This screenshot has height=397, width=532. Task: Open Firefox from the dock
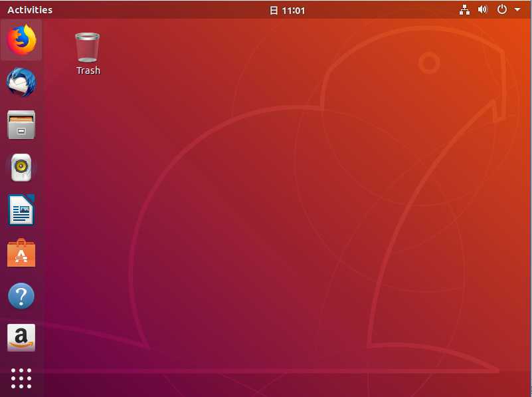click(x=21, y=40)
